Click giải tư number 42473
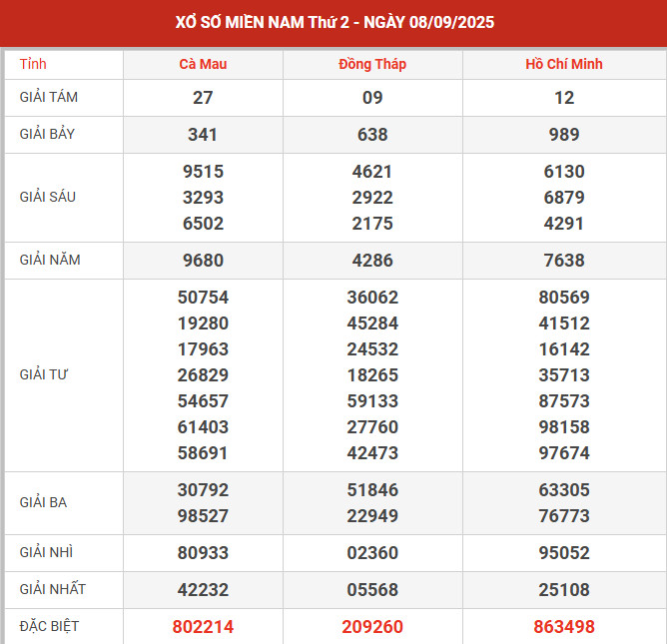Viewport: 667px width, 644px height. pos(372,453)
